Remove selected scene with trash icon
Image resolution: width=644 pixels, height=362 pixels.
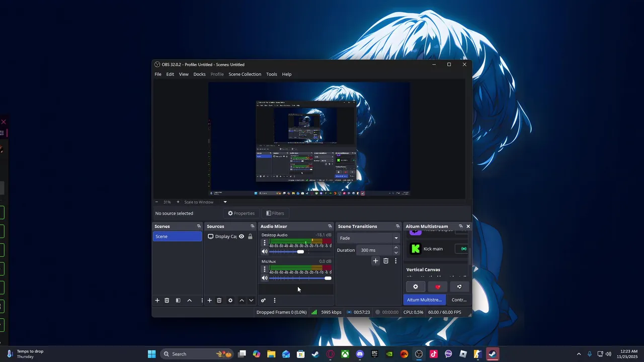[x=167, y=300]
